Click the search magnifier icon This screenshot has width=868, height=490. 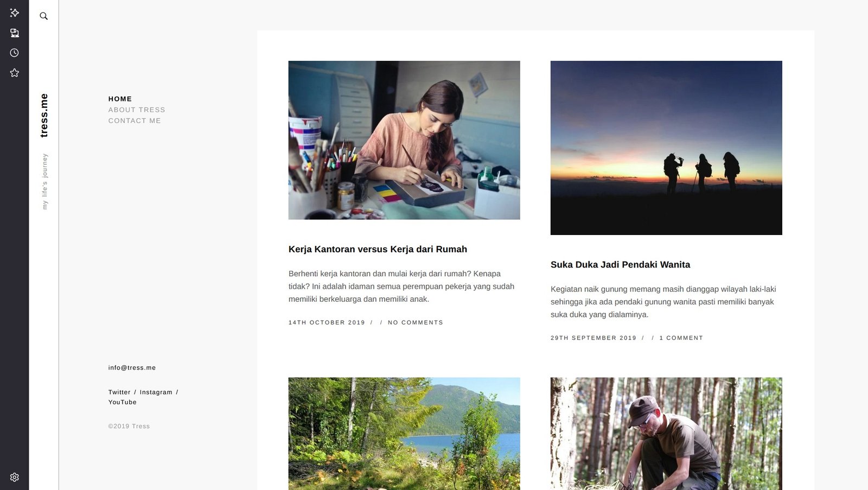pos(44,16)
